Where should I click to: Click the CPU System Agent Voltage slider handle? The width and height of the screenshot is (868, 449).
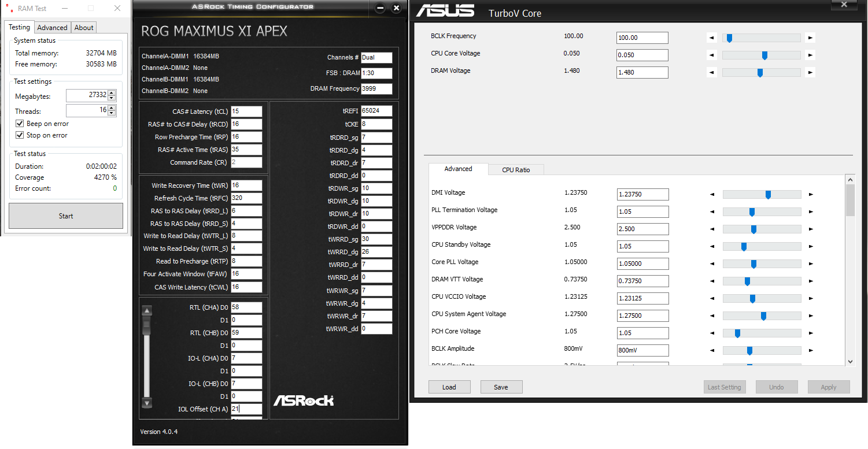[763, 316]
